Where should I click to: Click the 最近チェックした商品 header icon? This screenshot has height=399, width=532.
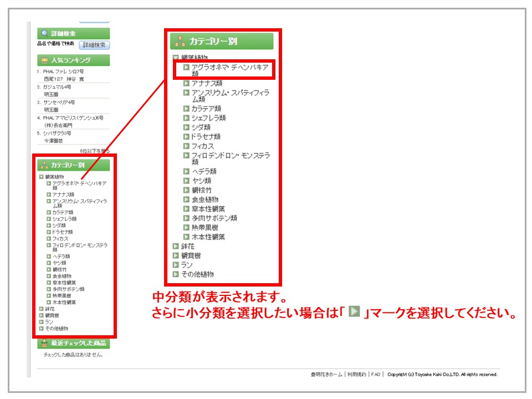(44, 344)
